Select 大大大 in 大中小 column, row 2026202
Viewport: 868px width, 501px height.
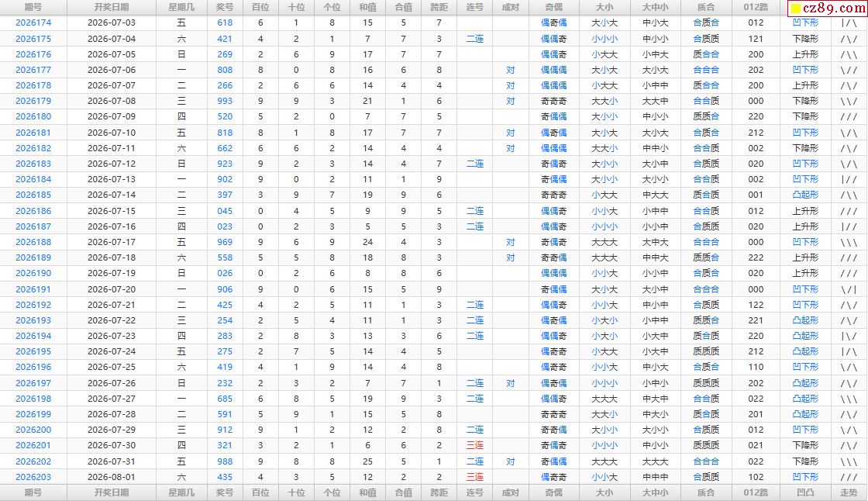pos(656,461)
